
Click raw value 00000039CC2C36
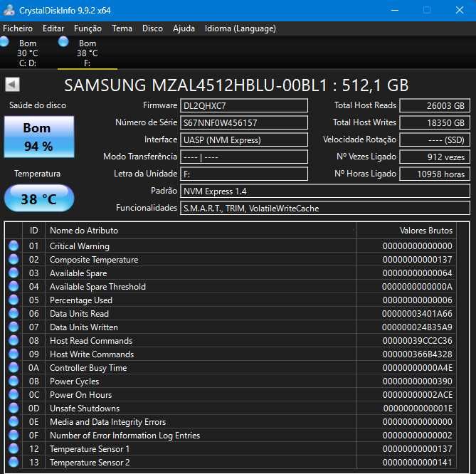pyautogui.click(x=417, y=341)
